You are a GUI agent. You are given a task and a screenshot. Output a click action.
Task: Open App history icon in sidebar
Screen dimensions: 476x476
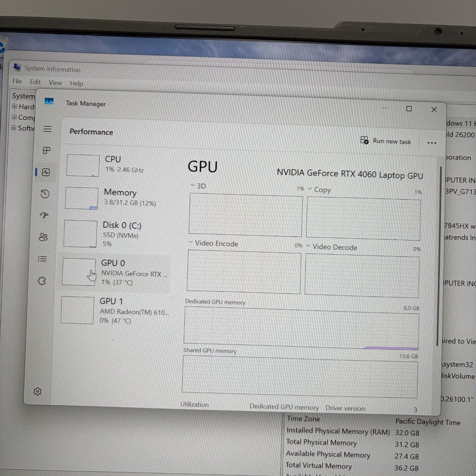point(45,194)
